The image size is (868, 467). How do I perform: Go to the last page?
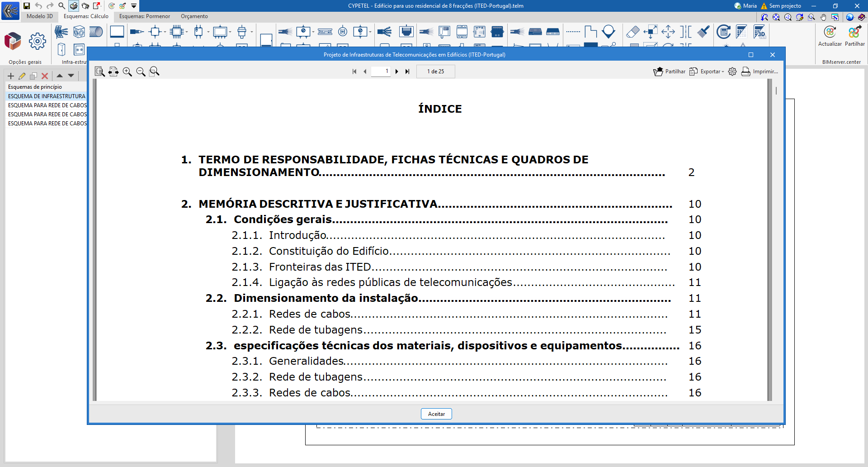(x=407, y=71)
